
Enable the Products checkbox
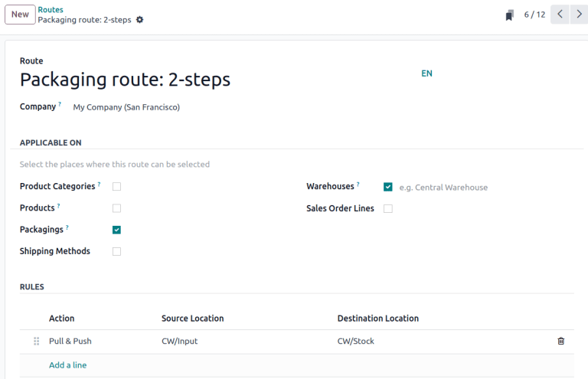click(x=116, y=208)
